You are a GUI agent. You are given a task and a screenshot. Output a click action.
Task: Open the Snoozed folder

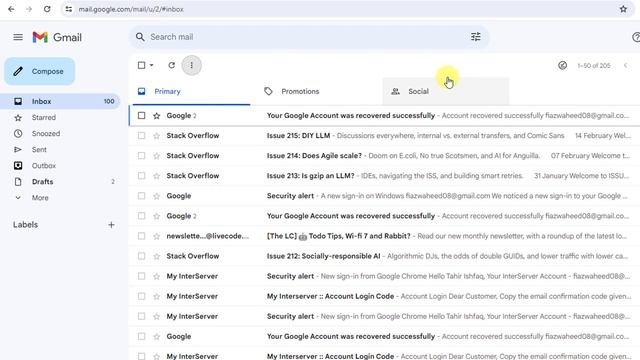click(61, 133)
